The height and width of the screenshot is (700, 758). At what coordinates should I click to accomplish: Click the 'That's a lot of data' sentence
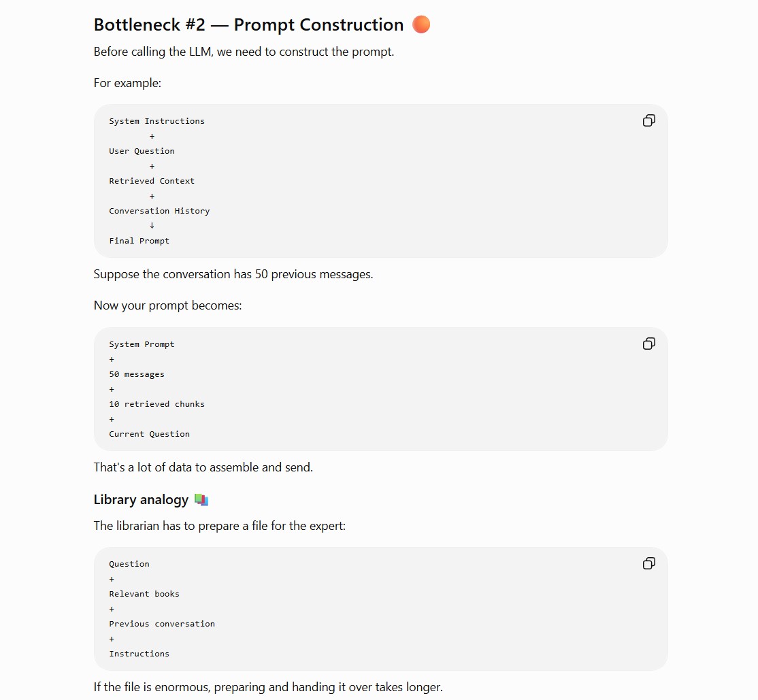(203, 467)
